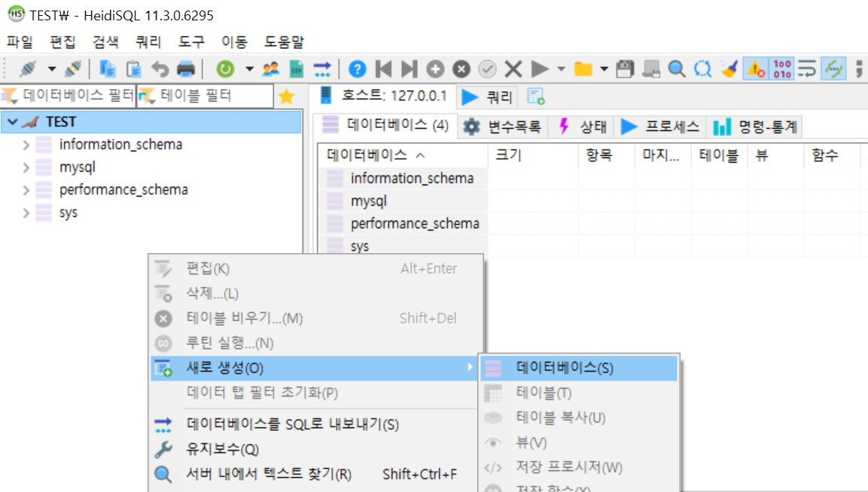
Task: Open the session manager connect icon
Action: [28, 69]
